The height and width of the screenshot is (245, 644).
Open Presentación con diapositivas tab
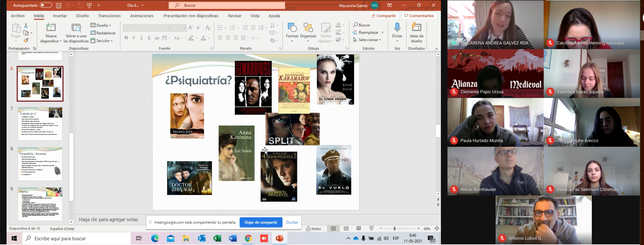(x=191, y=16)
